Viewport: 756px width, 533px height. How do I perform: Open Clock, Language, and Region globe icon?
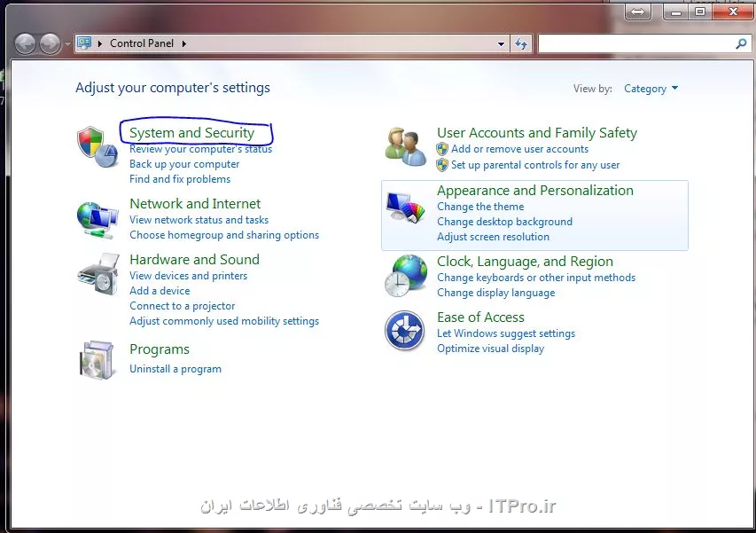406,276
